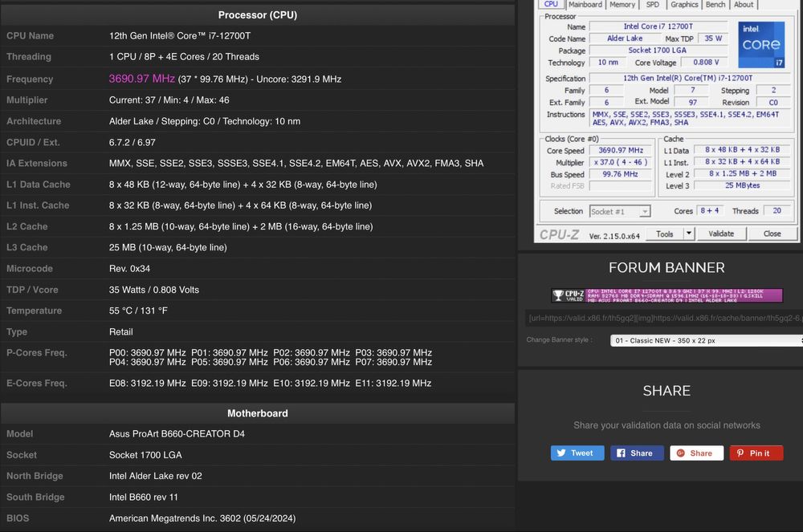The width and height of the screenshot is (803, 532).
Task: Click the Instructions box in CPU-Z window
Action: tap(690, 119)
